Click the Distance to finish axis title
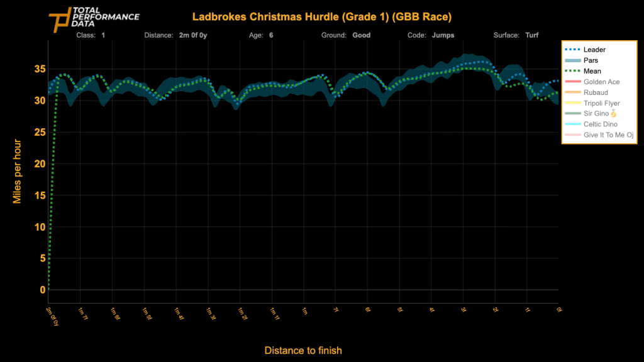The height and width of the screenshot is (362, 644). click(303, 350)
